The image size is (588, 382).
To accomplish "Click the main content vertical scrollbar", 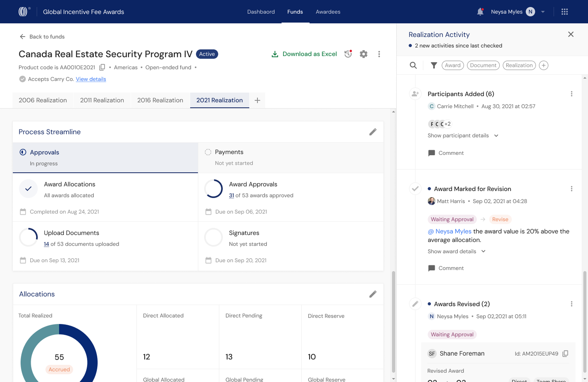I will tap(394, 322).
